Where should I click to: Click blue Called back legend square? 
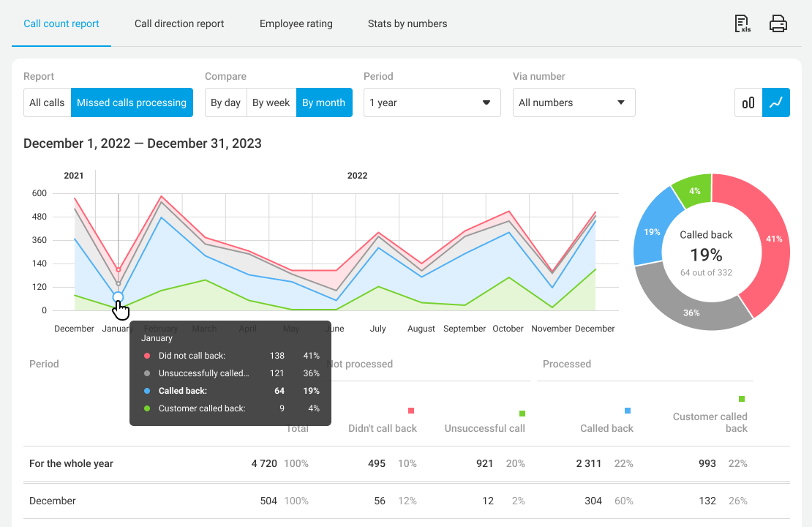click(628, 411)
